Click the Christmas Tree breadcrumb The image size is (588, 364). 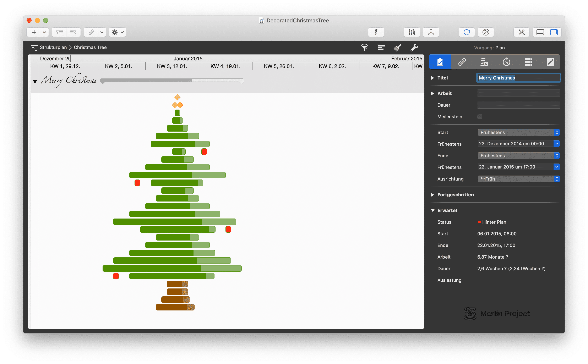[x=90, y=48]
